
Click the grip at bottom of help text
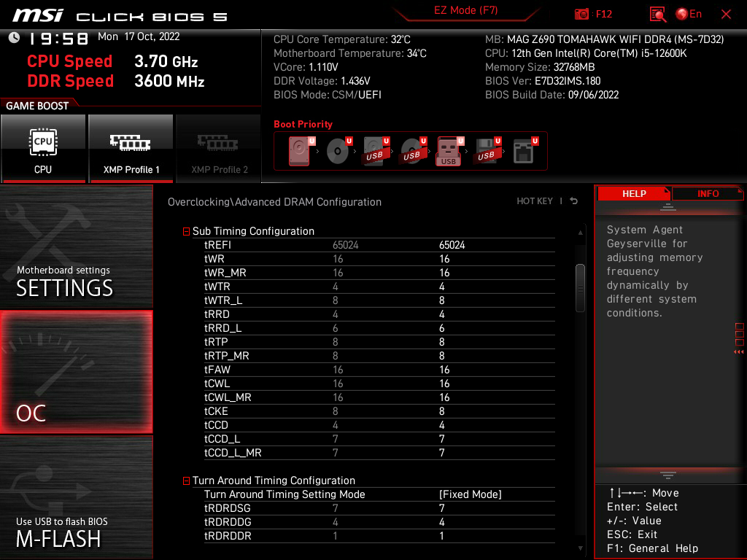pyautogui.click(x=668, y=475)
